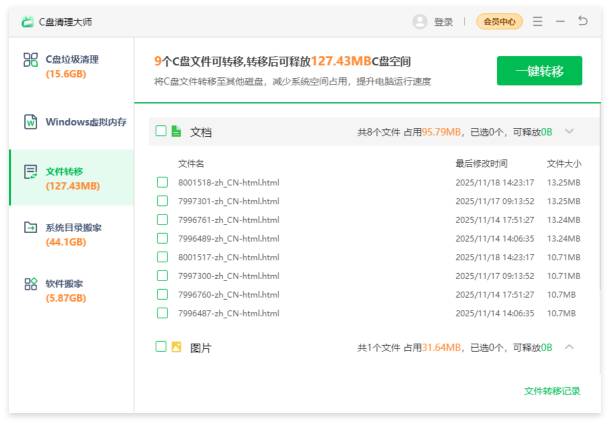This screenshot has height=425, width=610.
Task: Open the 系统目录搬家 sidebar tab
Action: coord(72,234)
